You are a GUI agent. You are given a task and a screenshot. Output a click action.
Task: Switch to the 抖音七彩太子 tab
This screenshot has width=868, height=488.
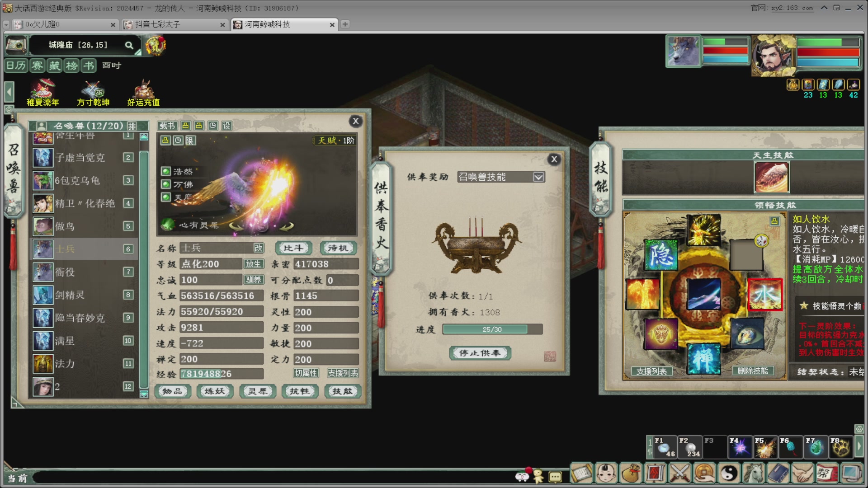pos(175,24)
